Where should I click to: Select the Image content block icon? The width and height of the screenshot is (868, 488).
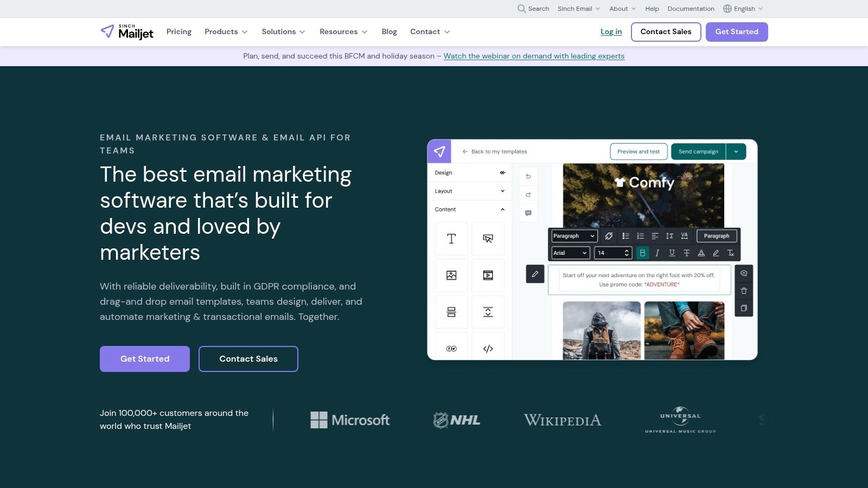(451, 275)
